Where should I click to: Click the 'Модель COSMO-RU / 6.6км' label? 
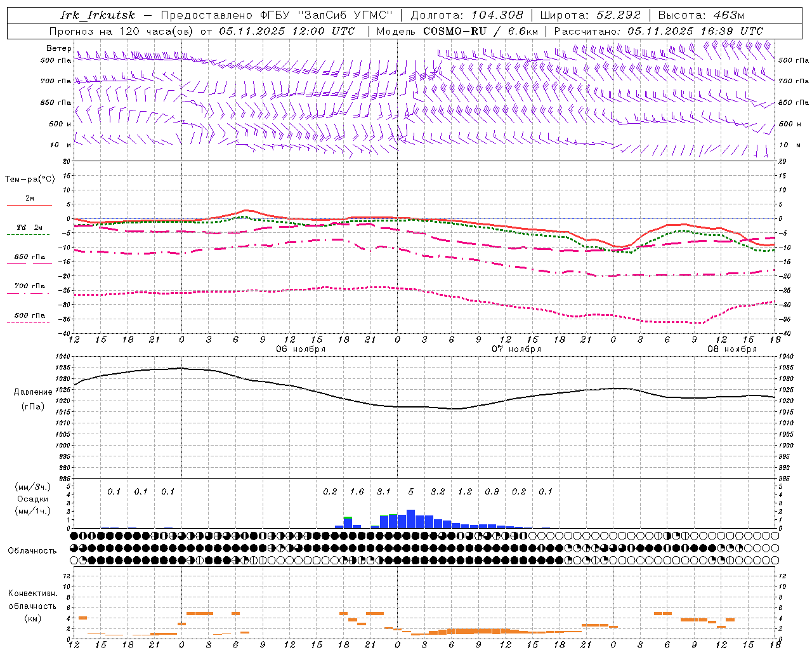coord(457,31)
